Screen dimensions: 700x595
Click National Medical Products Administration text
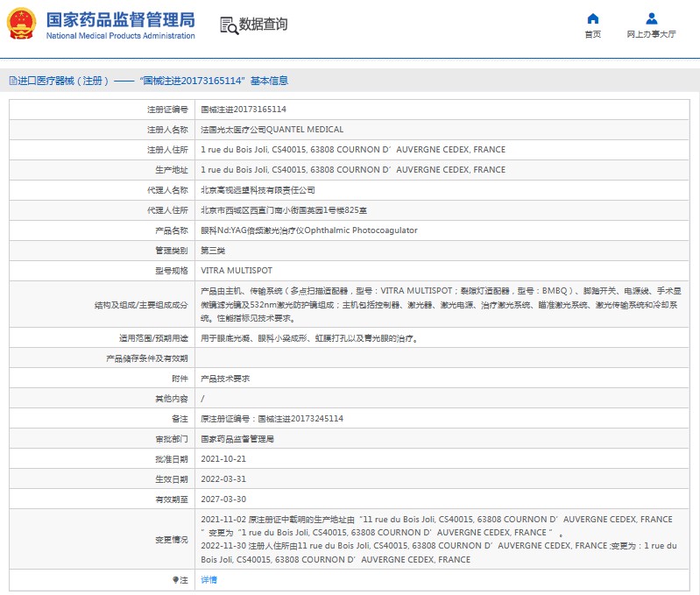[x=121, y=36]
